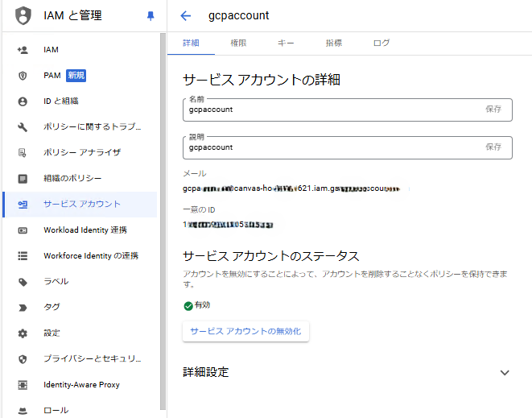532x418 pixels.
Task: Click the 組織のポリシー list icon
Action: pos(23,179)
